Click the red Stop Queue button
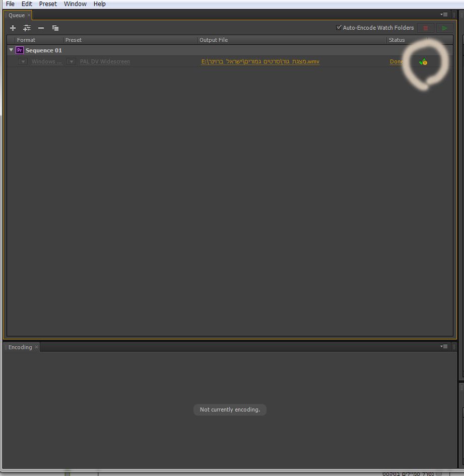 point(425,28)
